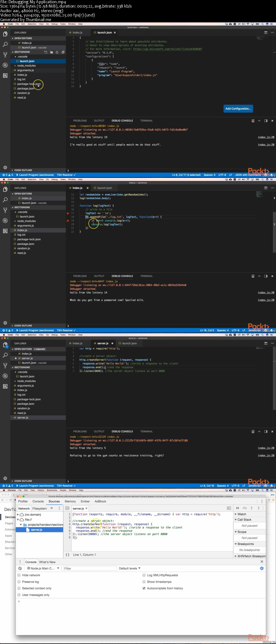Enable Selected context only checkbox
Screen dimensions: 276x644
coord(19,588)
